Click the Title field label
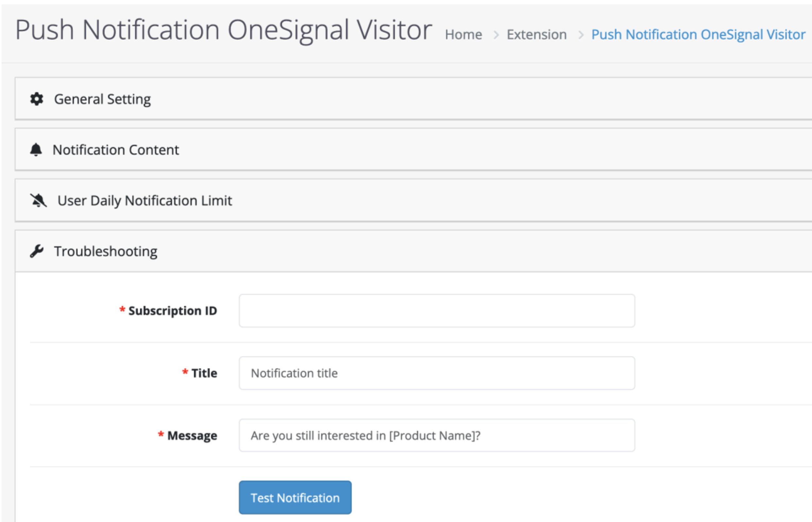 click(x=204, y=373)
